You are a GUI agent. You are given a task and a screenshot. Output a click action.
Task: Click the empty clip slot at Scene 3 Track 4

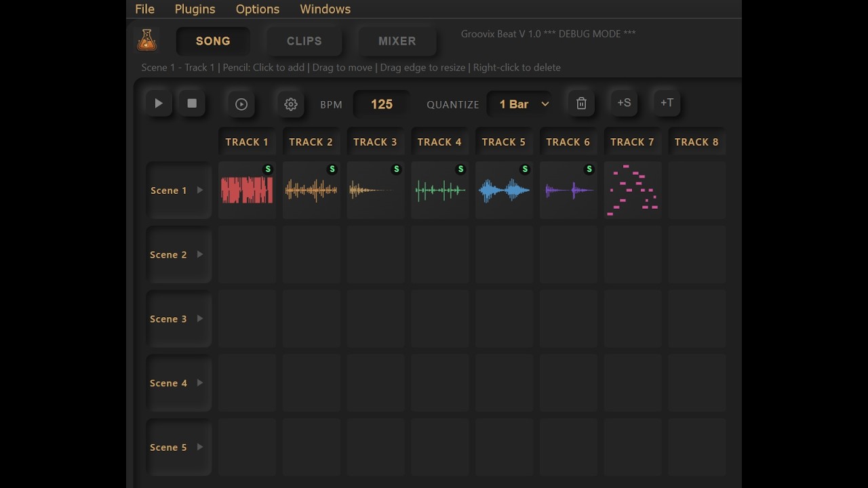coord(440,319)
